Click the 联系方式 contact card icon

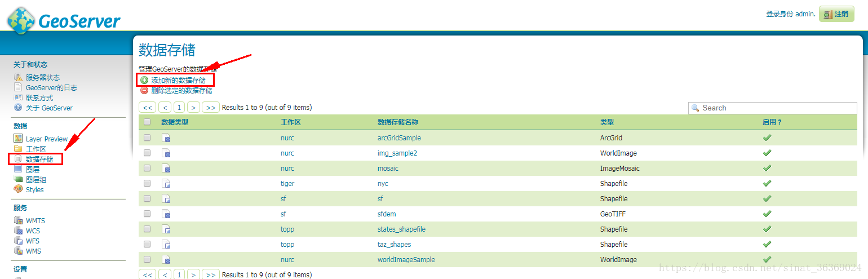click(x=18, y=98)
